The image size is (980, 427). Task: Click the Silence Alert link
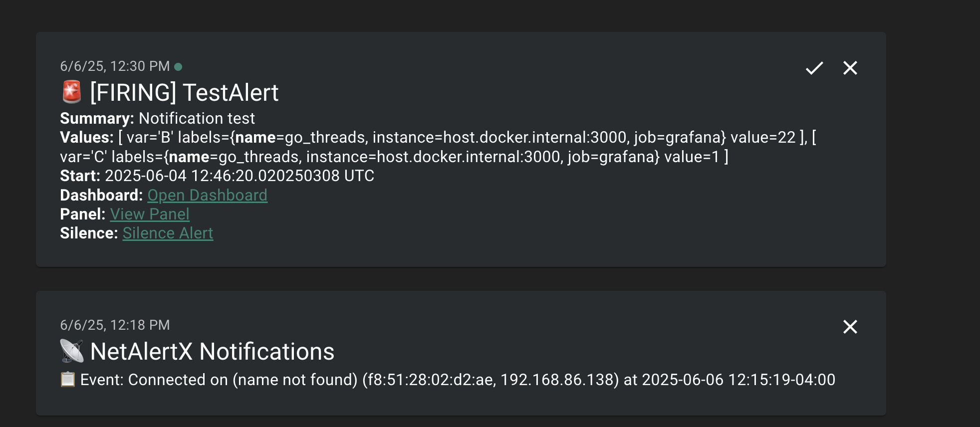[168, 232]
